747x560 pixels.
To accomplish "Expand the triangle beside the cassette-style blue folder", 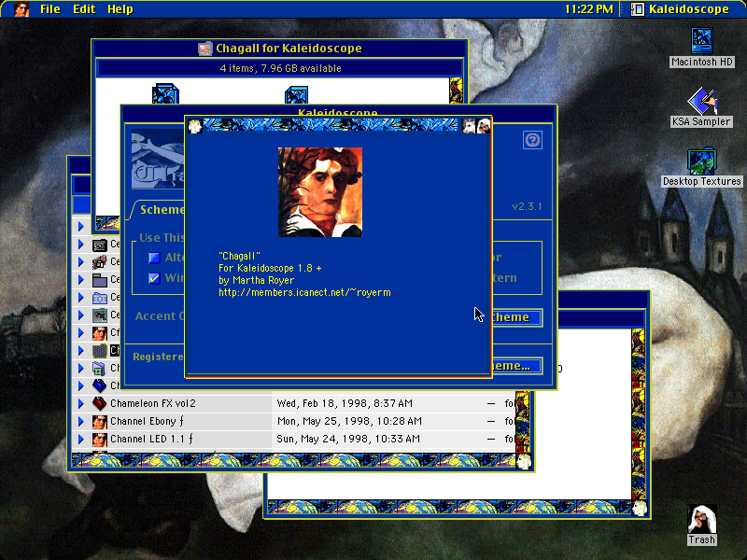I will pos(81,298).
